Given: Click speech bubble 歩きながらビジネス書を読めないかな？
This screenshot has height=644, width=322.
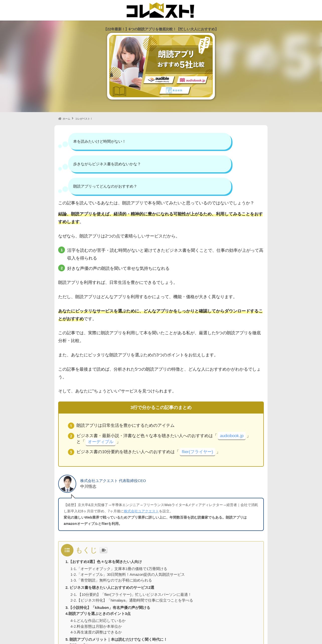Looking at the screenshot, I should [150, 164].
